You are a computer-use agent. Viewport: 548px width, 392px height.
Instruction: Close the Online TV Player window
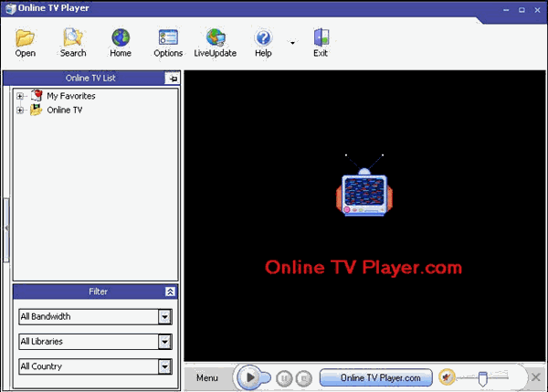[538, 10]
